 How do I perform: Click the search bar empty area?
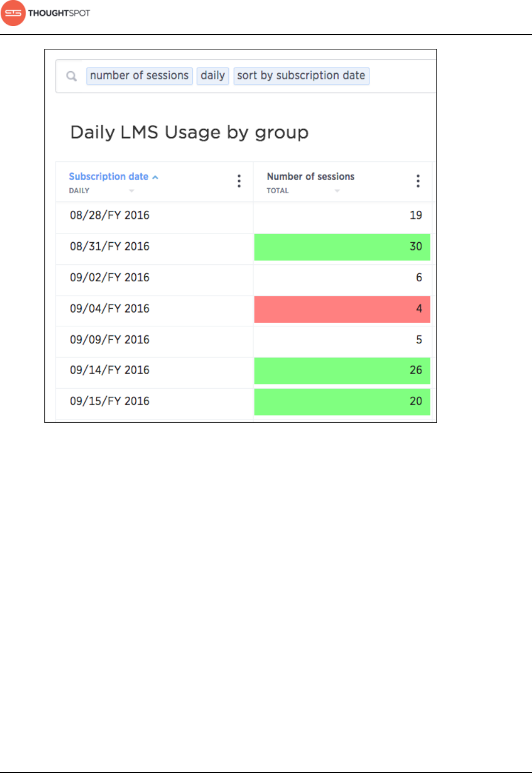click(x=401, y=76)
